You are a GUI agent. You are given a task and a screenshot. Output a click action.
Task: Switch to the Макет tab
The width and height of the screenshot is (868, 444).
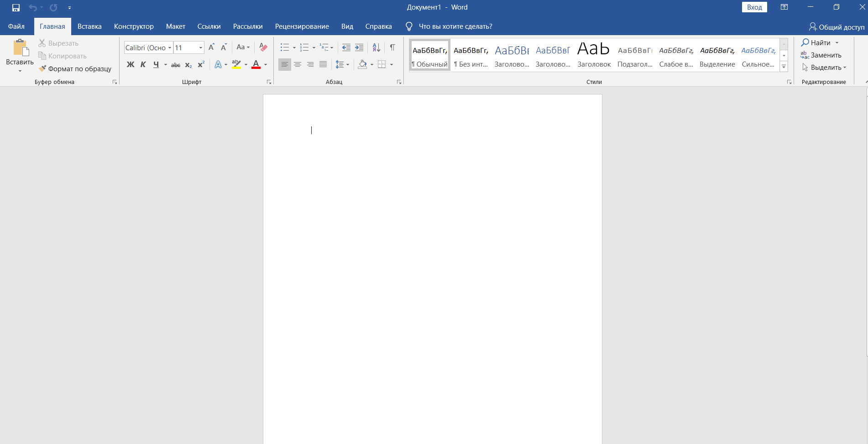pyautogui.click(x=176, y=26)
